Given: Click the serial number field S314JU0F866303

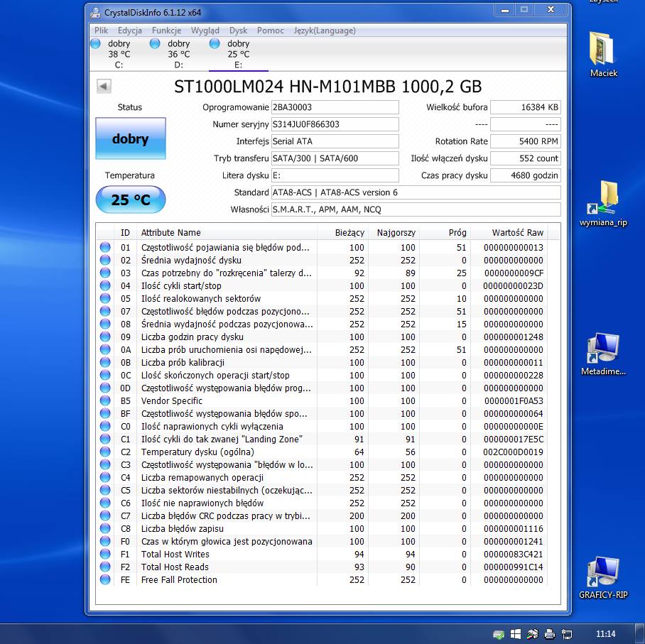Looking at the screenshot, I should coord(335,124).
